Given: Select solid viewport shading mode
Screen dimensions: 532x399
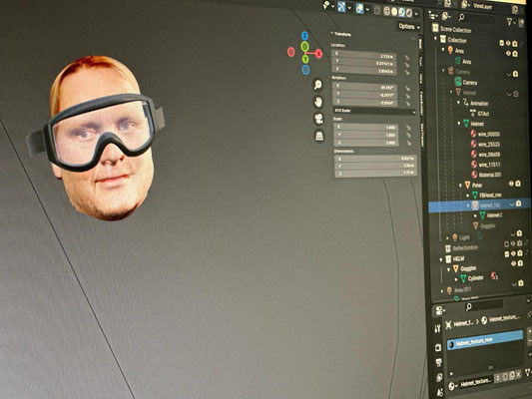Looking at the screenshot, I should (x=394, y=12).
